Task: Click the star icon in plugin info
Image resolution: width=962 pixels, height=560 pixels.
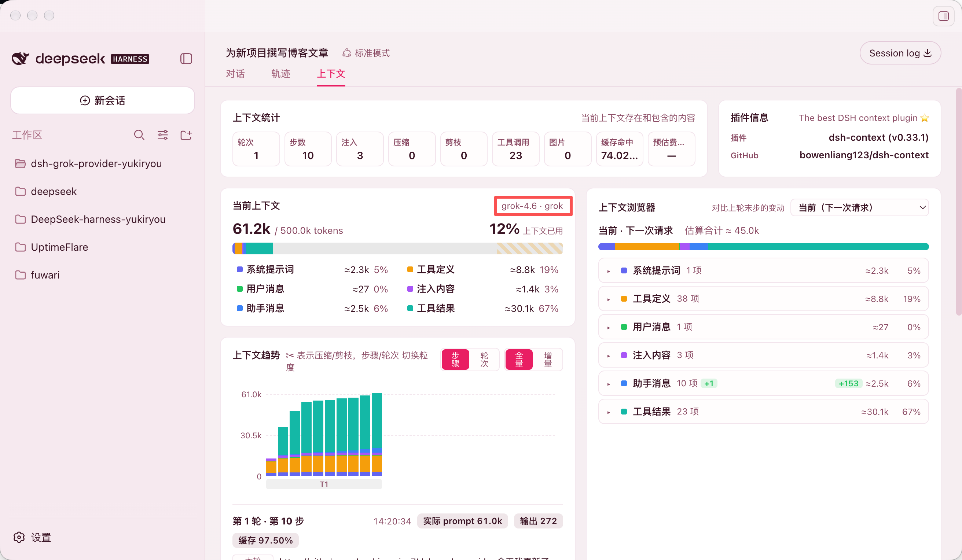Action: [x=925, y=118]
